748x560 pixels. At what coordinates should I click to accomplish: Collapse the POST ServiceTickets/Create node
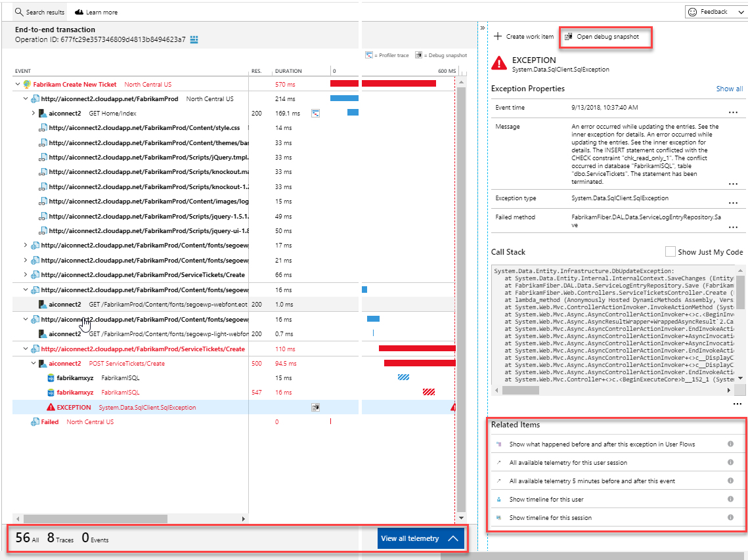coord(33,364)
